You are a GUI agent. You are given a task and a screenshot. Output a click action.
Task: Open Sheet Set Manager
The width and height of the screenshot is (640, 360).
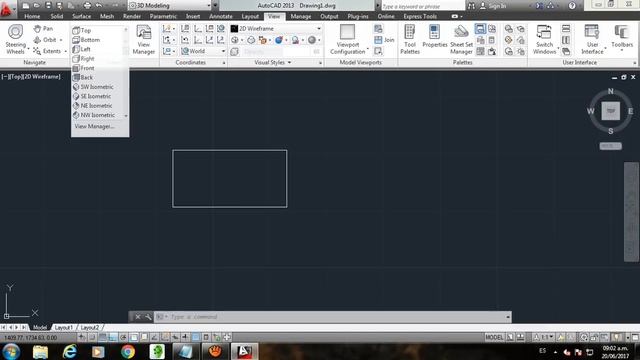(x=462, y=40)
